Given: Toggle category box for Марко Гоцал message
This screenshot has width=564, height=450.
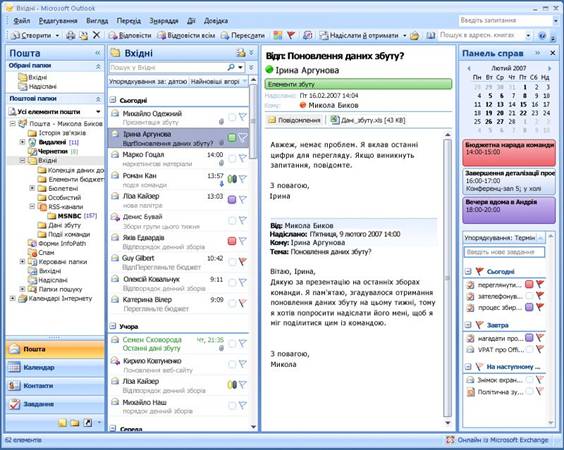Looking at the screenshot, I should click(x=232, y=158).
